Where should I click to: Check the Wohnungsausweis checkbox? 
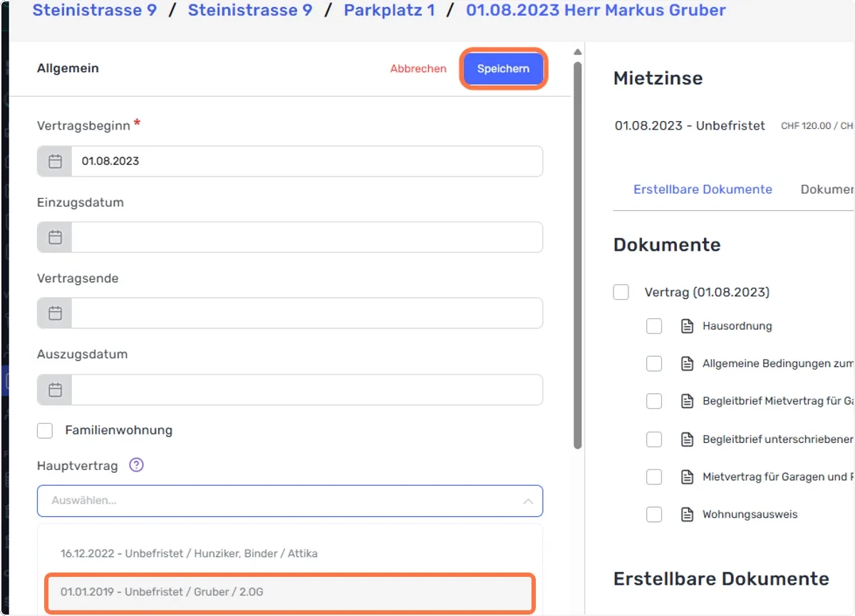[x=654, y=514]
